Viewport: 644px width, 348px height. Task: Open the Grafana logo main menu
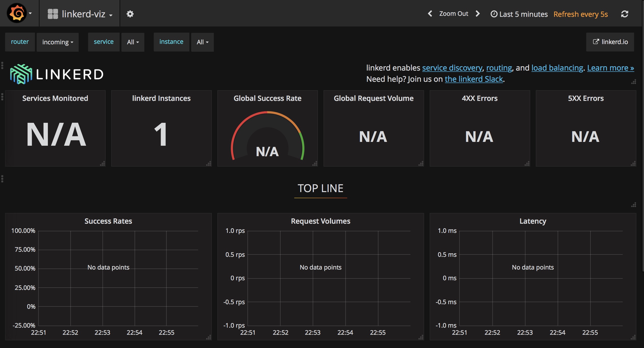tap(17, 13)
